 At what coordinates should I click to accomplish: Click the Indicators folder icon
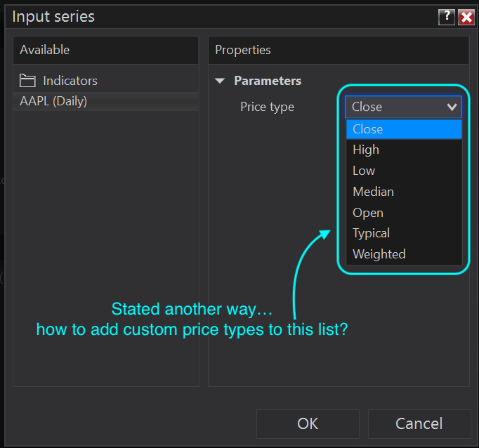[27, 81]
